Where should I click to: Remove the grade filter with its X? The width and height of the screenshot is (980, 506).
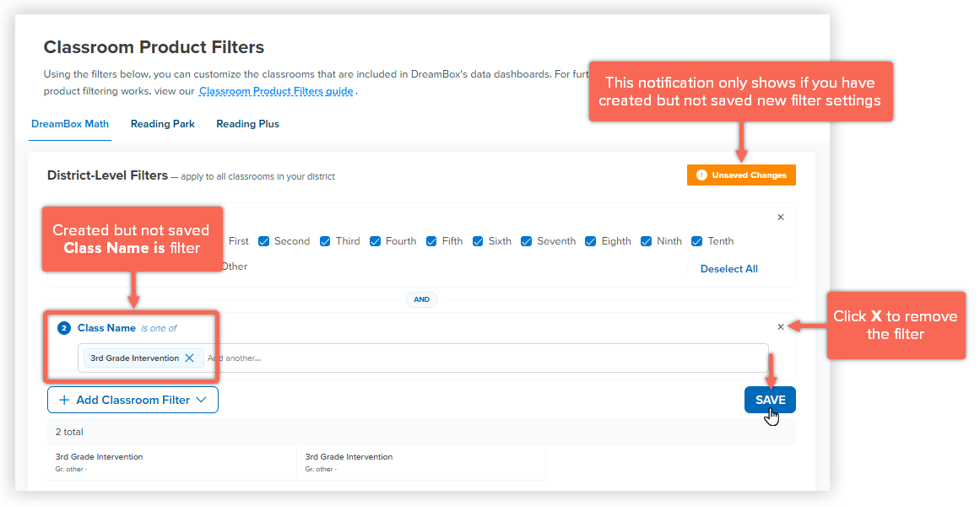[x=781, y=218]
